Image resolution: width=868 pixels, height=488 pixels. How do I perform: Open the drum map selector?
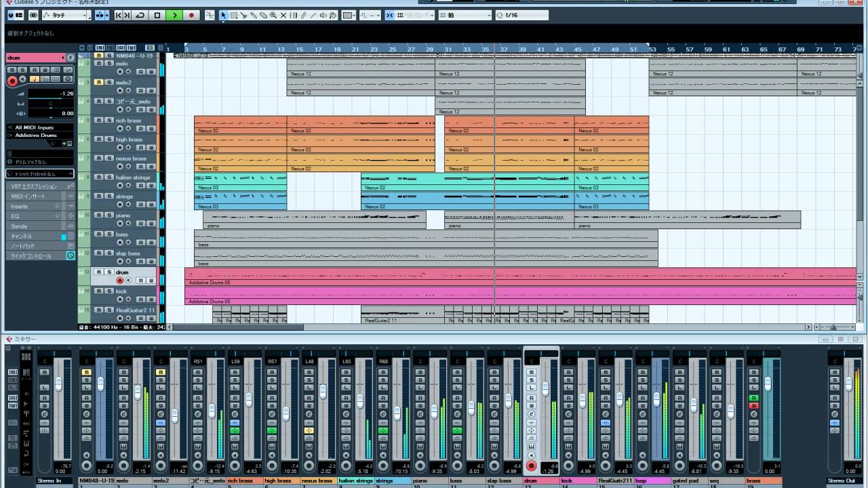[x=41, y=162]
